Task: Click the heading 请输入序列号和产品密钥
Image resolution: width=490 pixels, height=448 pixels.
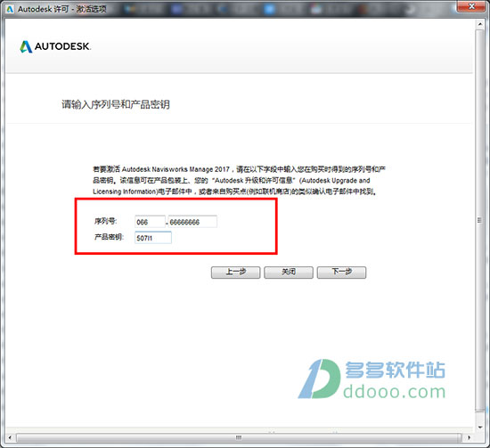Action: pos(116,104)
